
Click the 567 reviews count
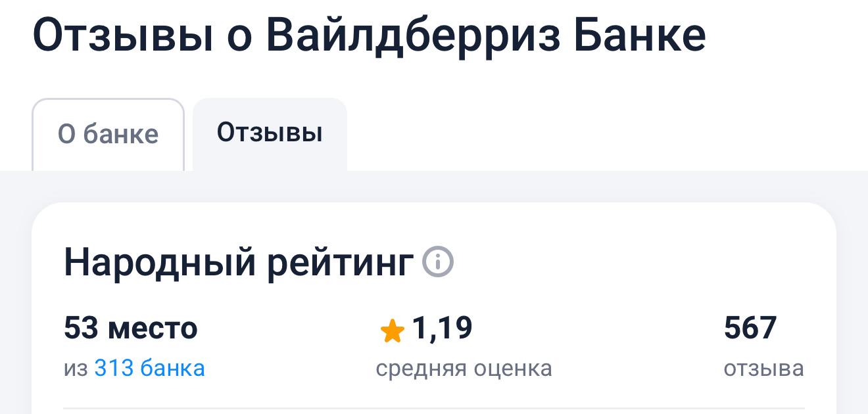pos(750,328)
